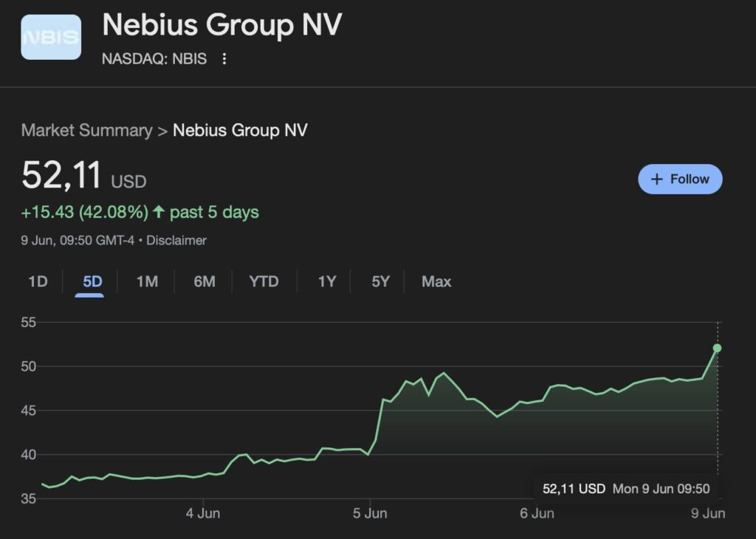Switch chart to the 1Y range

point(327,281)
